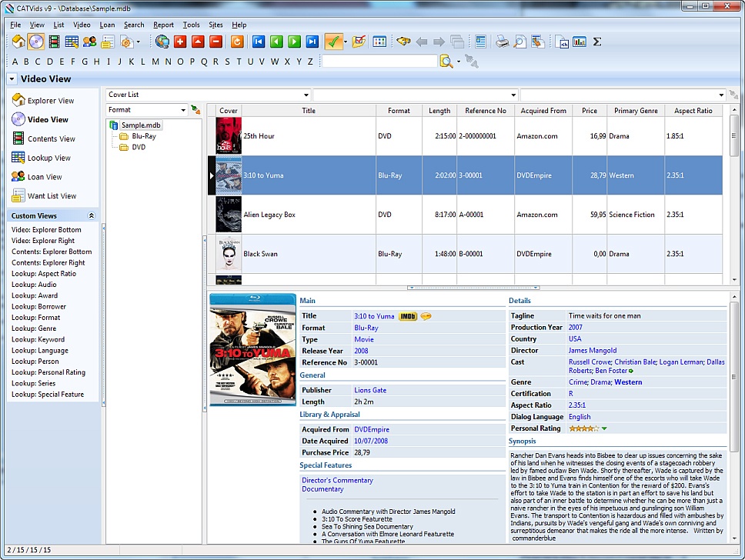Click the Explorer View house toolbar icon
The image size is (745, 560).
click(18, 42)
